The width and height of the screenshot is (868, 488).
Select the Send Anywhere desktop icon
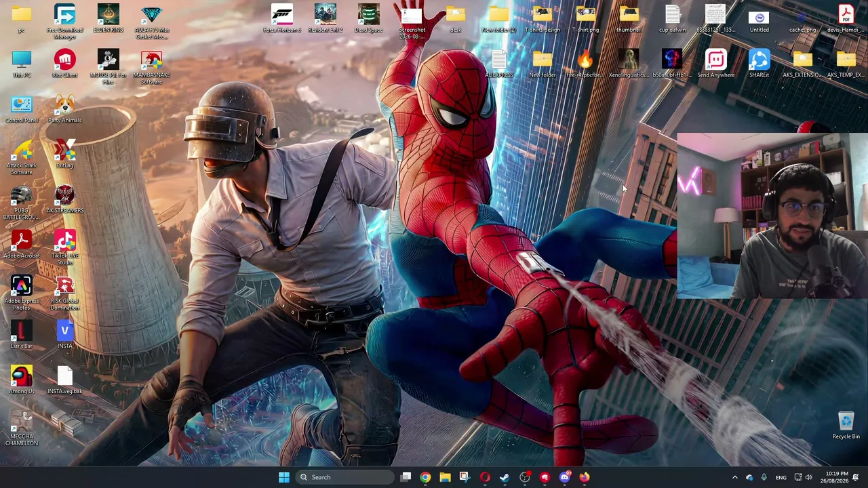click(716, 64)
